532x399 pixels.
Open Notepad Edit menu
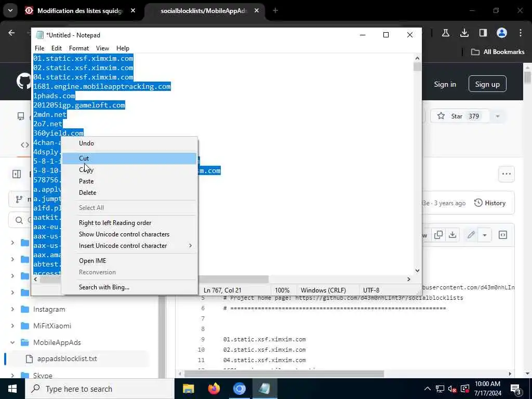56,48
